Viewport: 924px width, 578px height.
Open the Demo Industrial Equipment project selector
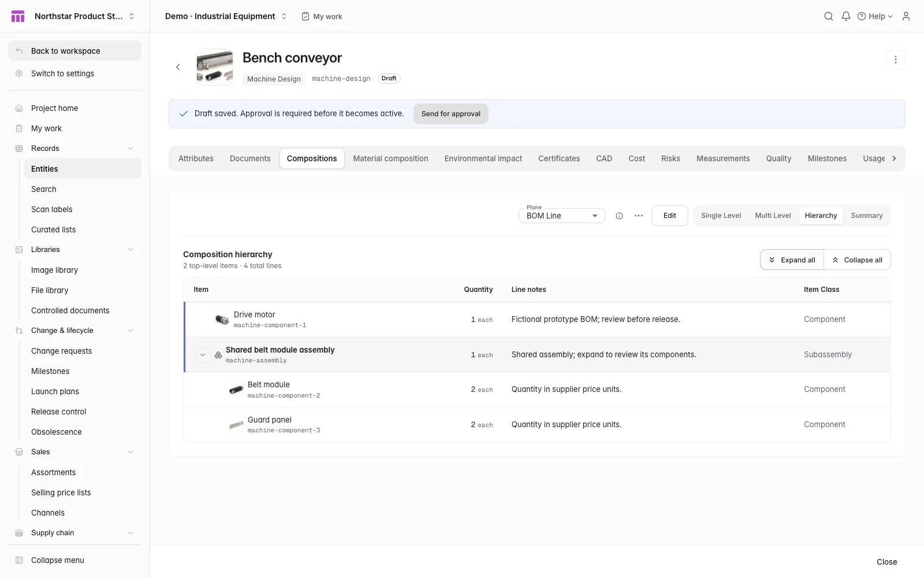point(226,16)
